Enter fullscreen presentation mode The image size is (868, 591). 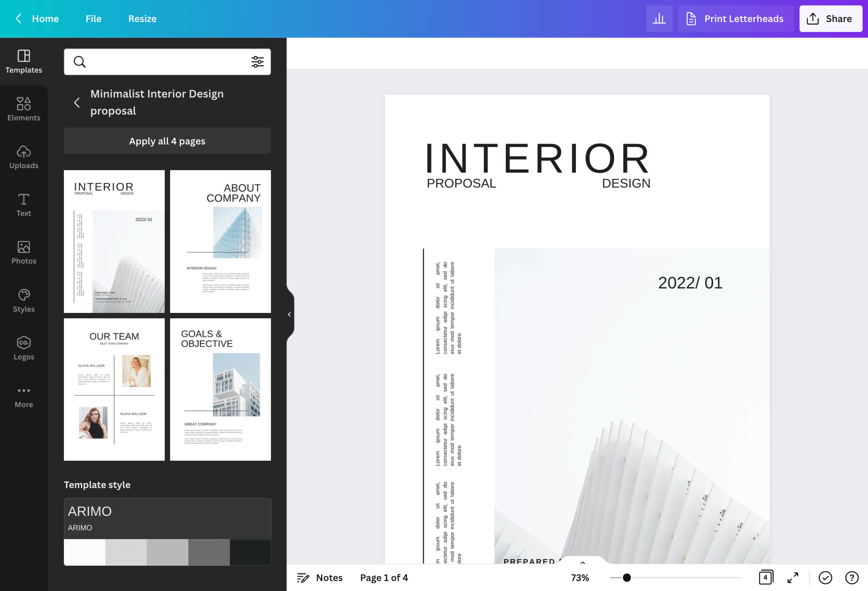792,578
